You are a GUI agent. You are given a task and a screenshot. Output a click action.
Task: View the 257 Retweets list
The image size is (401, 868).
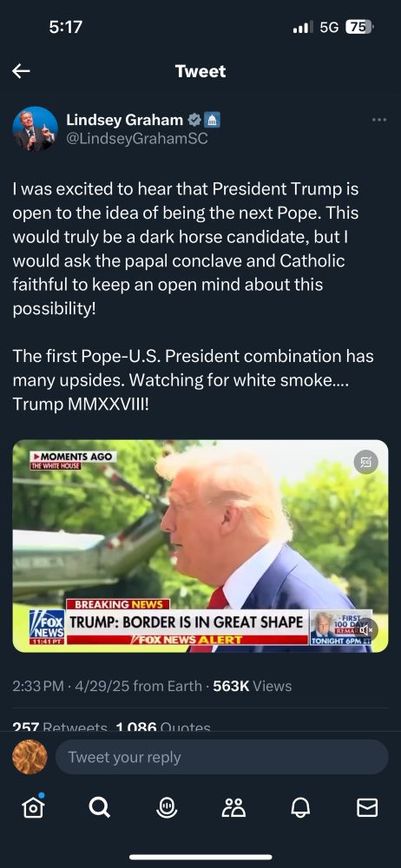coord(59,727)
